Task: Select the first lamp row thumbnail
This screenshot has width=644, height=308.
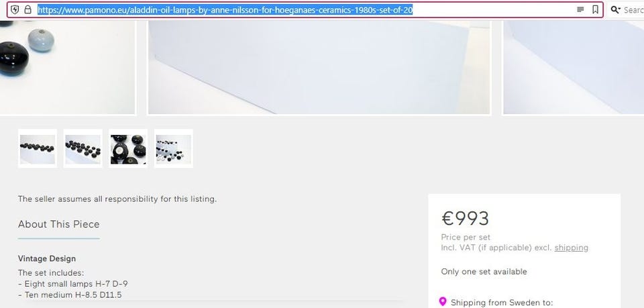Action: point(38,149)
